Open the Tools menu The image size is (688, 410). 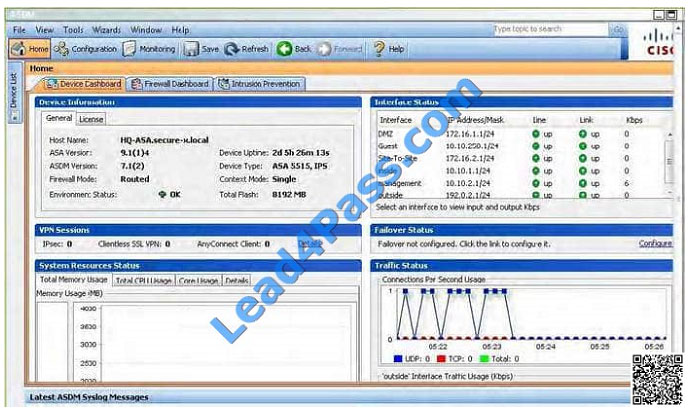coord(73,30)
